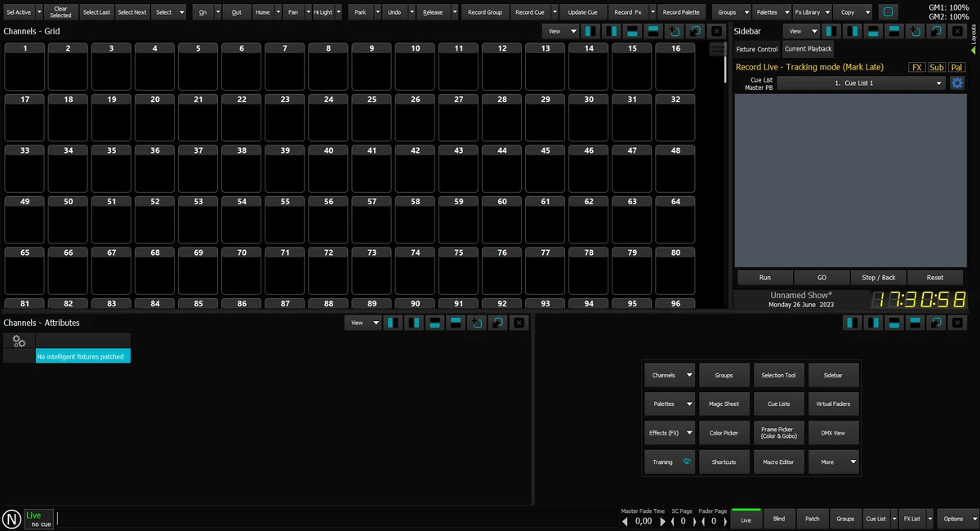Dock Channels Grid panel to bottom half
This screenshot has height=531, width=980.
(632, 31)
